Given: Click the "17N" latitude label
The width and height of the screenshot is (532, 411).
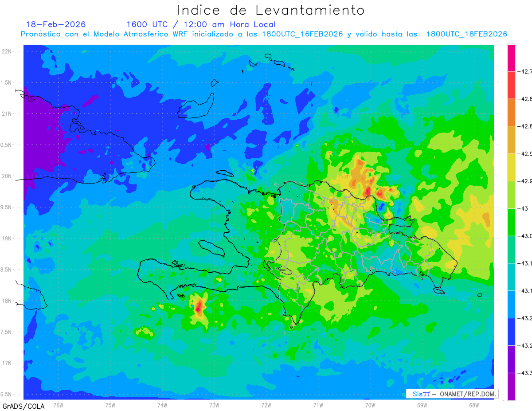Looking at the screenshot, I should click(7, 363).
